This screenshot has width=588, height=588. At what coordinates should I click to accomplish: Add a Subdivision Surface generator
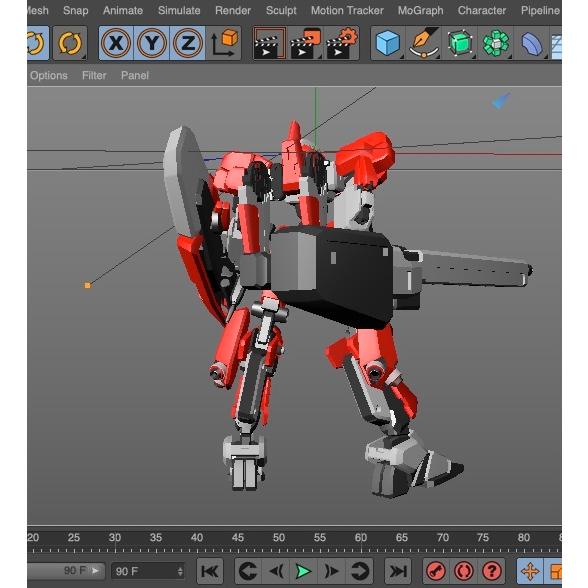pyautogui.click(x=459, y=43)
